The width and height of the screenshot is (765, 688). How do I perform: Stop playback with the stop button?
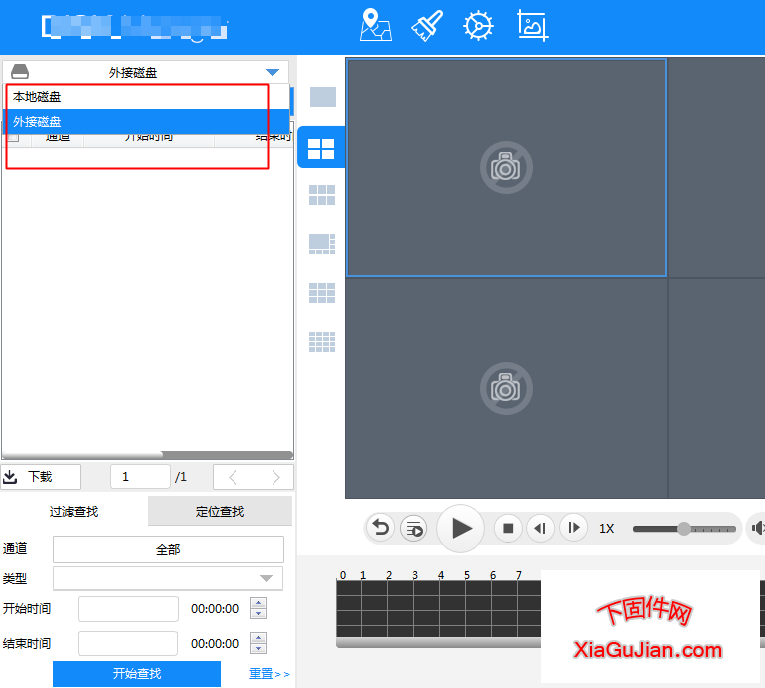[508, 528]
